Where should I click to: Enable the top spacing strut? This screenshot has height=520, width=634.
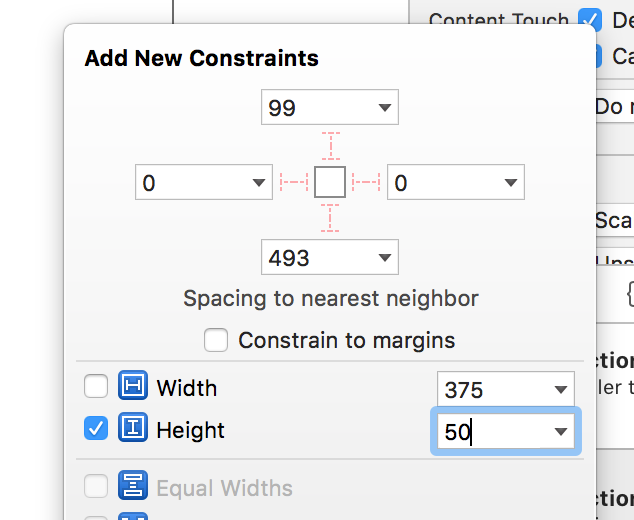click(331, 146)
